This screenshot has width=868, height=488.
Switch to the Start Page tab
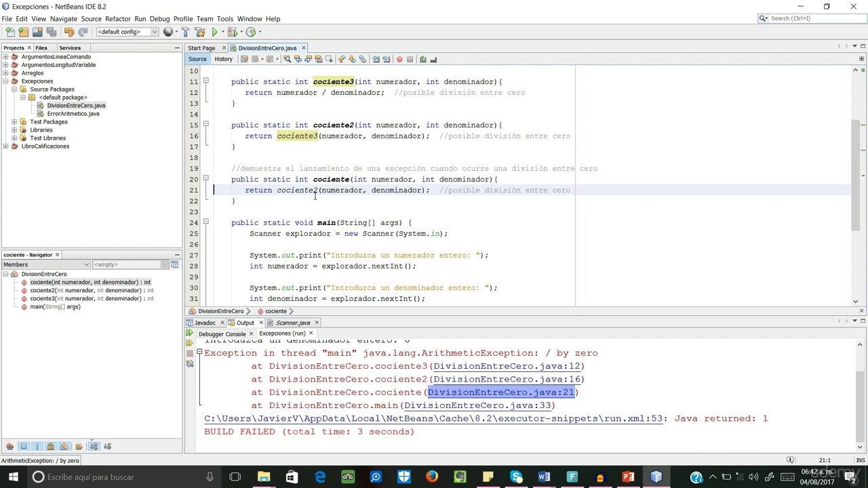[x=201, y=48]
